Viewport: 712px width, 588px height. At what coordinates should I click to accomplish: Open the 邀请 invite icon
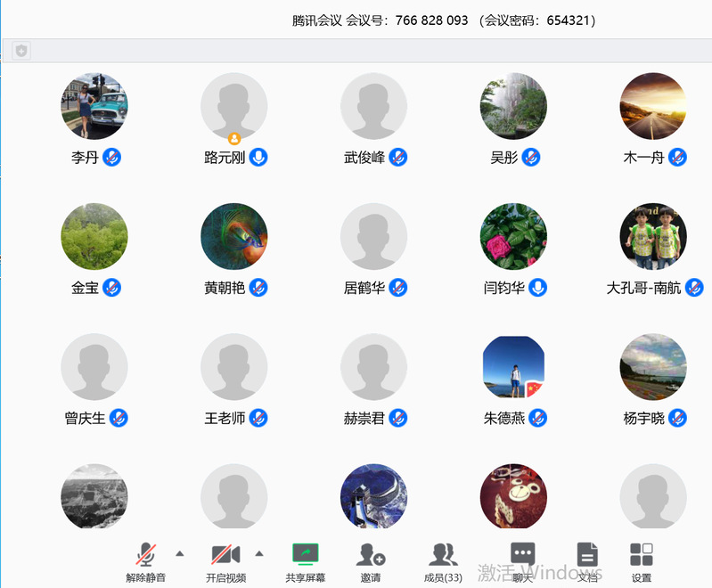[x=370, y=555]
